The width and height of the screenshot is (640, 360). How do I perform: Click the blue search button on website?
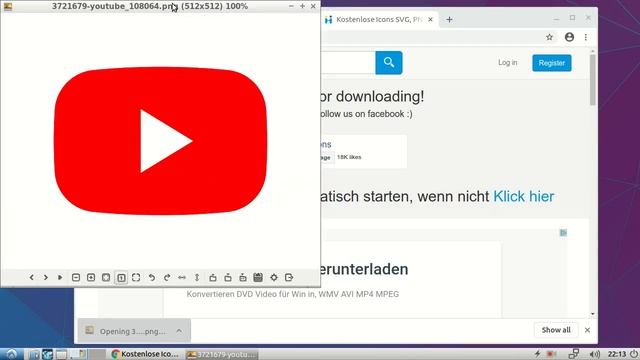(x=389, y=62)
